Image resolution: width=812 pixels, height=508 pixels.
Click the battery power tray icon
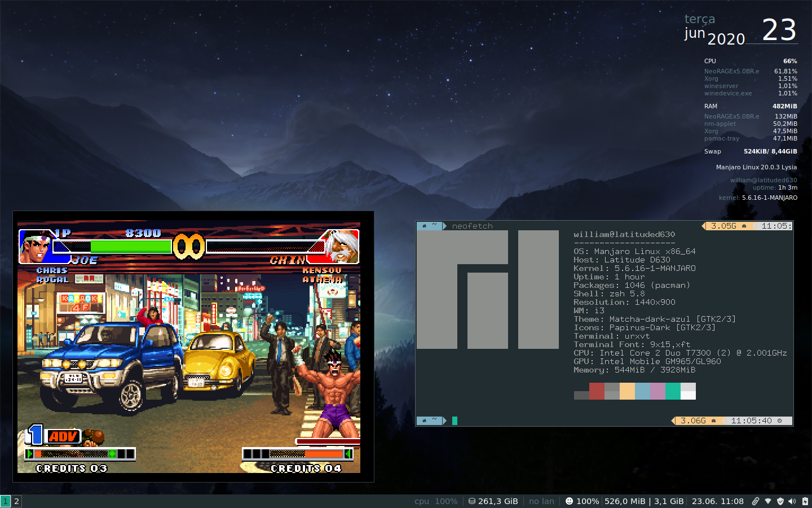pos(805,501)
